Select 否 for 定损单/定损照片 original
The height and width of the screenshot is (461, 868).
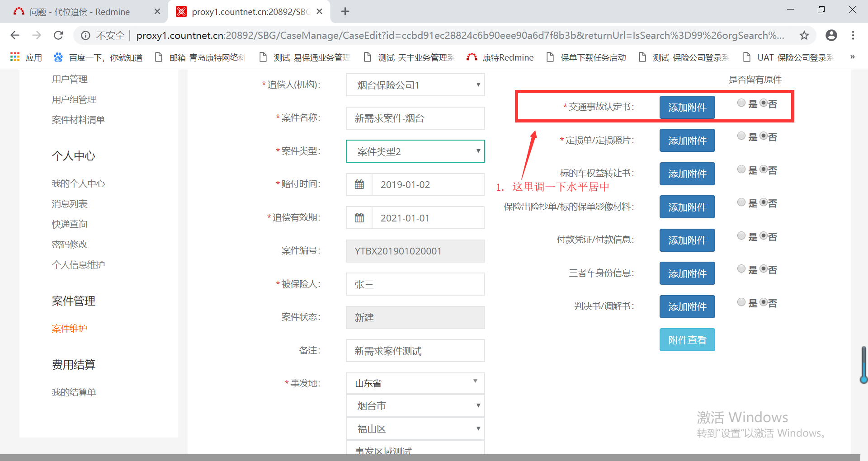(764, 136)
